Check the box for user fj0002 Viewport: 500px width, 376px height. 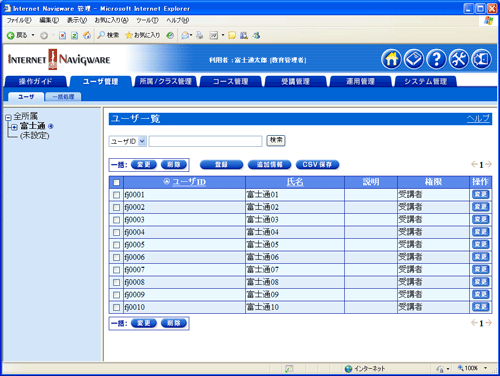click(x=116, y=207)
